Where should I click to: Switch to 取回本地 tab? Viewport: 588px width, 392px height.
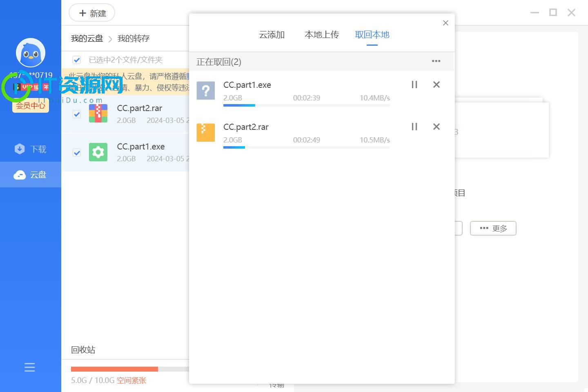[372, 35]
